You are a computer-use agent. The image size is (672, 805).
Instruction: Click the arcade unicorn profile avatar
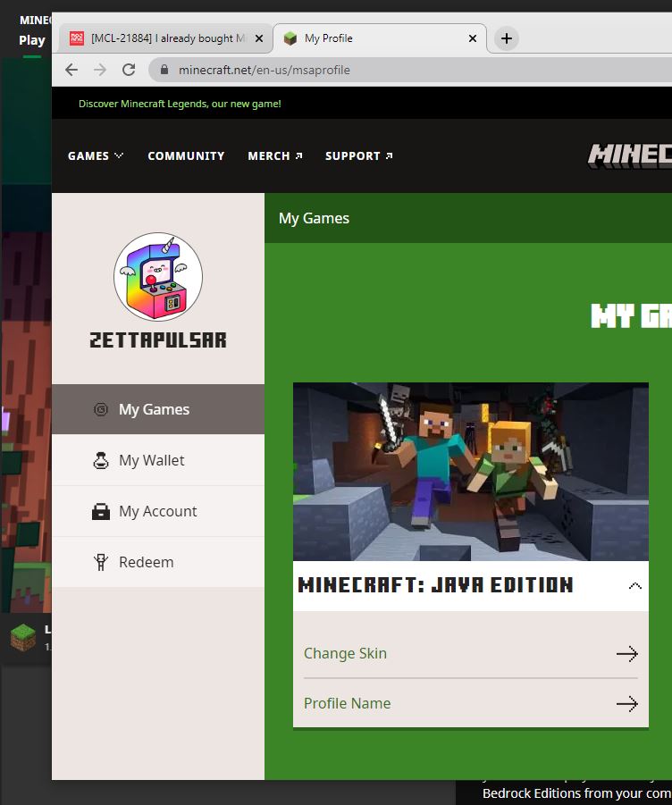[158, 277]
